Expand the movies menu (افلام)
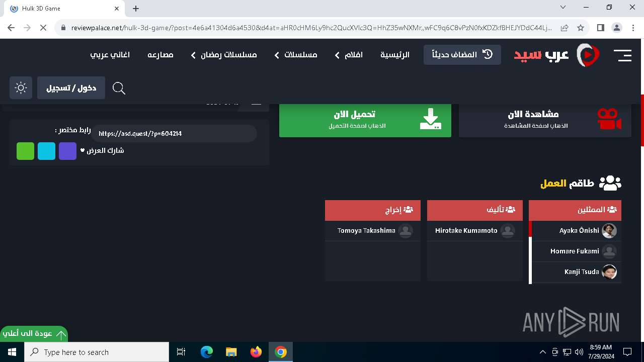The width and height of the screenshot is (644, 362). (348, 55)
